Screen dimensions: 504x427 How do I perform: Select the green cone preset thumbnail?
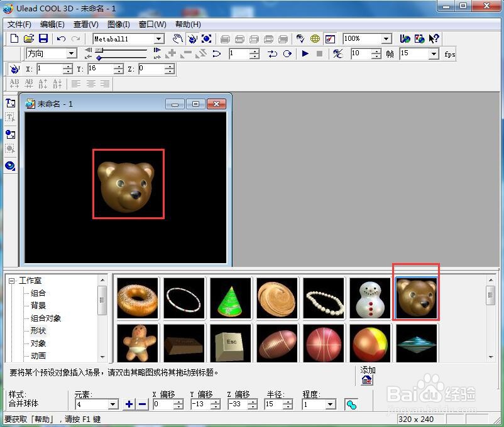[x=231, y=298]
